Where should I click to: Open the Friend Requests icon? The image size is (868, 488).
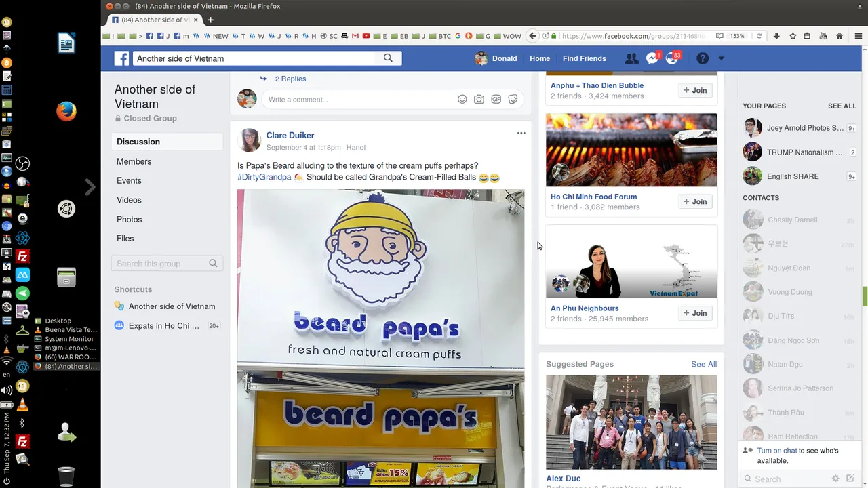631,58
